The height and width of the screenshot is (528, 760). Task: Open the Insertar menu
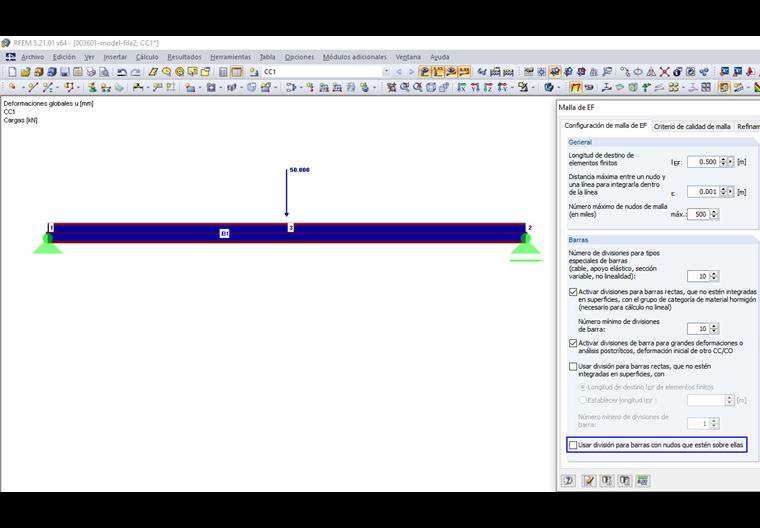[x=115, y=57]
